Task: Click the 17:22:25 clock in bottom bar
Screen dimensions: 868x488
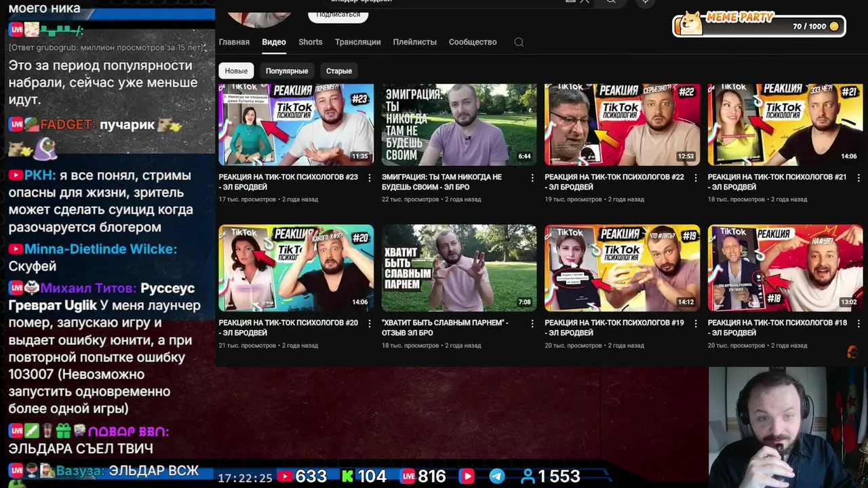Action: point(245,478)
